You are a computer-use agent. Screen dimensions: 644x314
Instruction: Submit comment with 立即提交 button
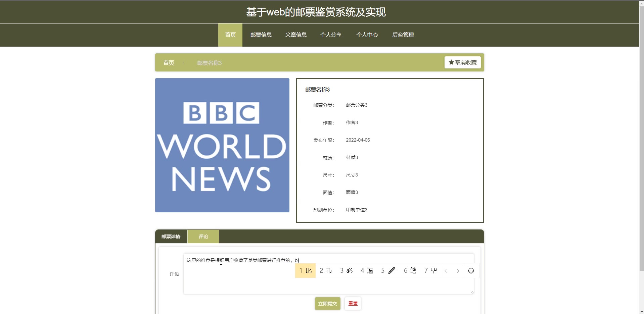click(x=327, y=304)
